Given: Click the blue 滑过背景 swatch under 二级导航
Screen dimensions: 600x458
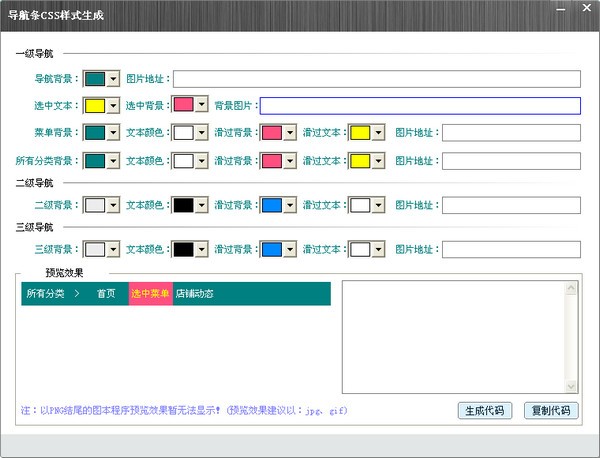Looking at the screenshot, I should 272,205.
